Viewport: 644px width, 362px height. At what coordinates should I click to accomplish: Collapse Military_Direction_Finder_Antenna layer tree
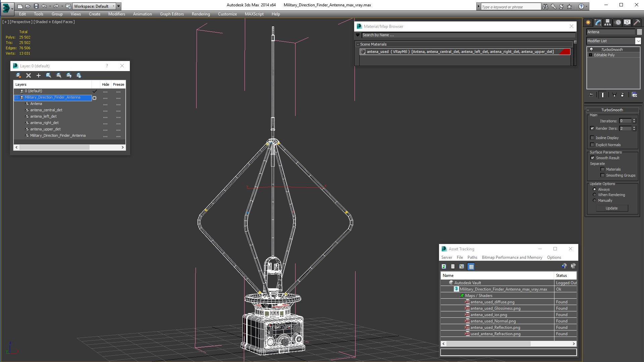pyautogui.click(x=16, y=98)
